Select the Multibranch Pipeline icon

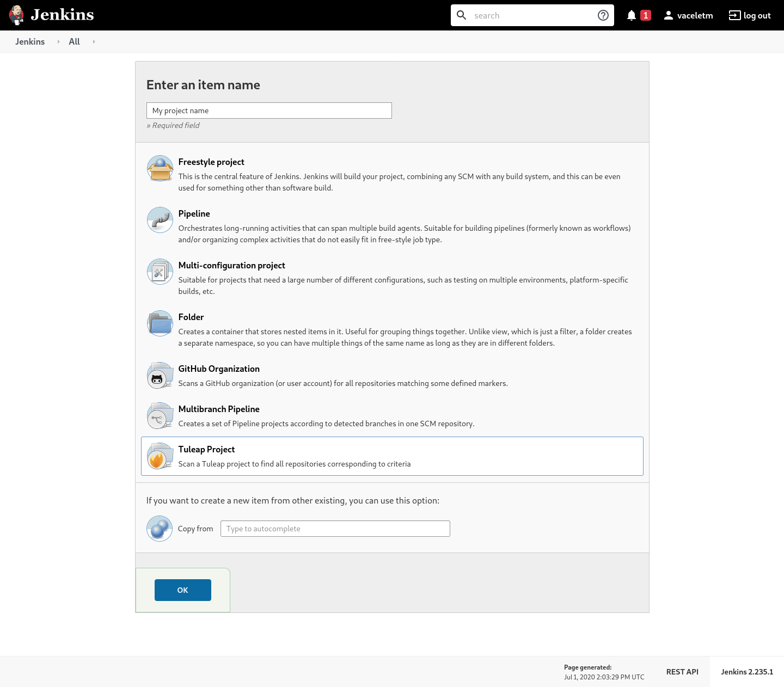(160, 415)
